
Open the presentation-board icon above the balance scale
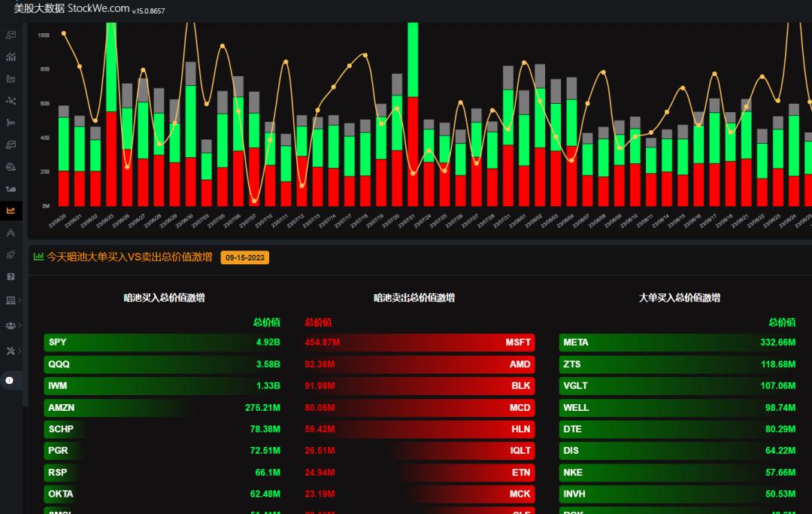tap(11, 144)
